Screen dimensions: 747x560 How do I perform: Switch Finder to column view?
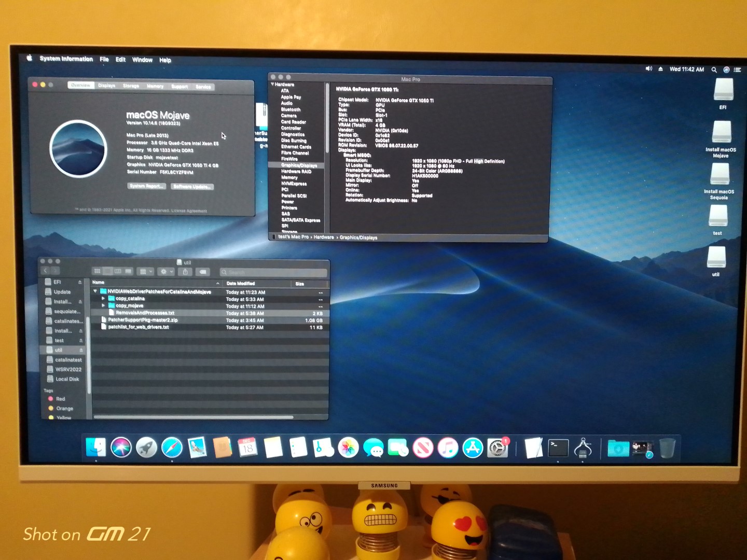coord(118,271)
